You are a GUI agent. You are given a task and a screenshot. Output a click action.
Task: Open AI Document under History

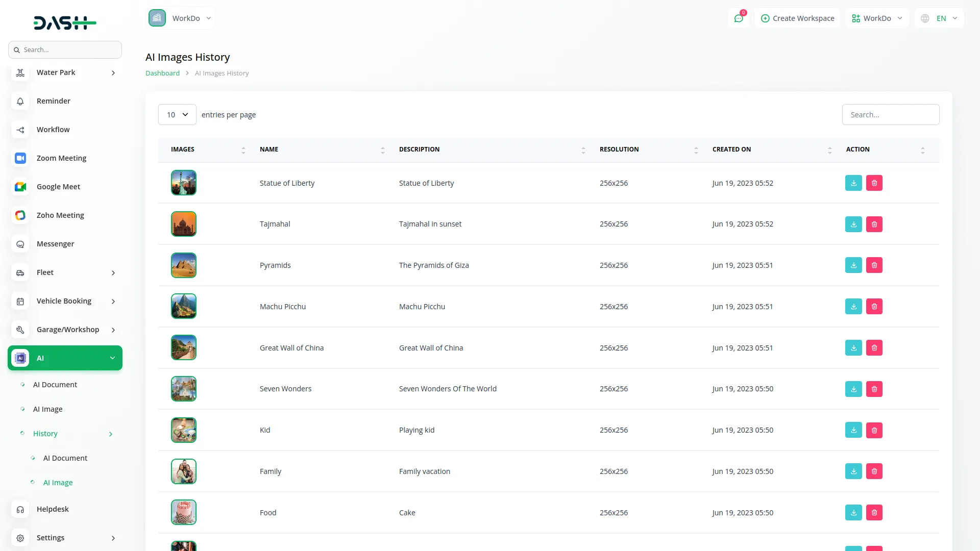tap(65, 458)
